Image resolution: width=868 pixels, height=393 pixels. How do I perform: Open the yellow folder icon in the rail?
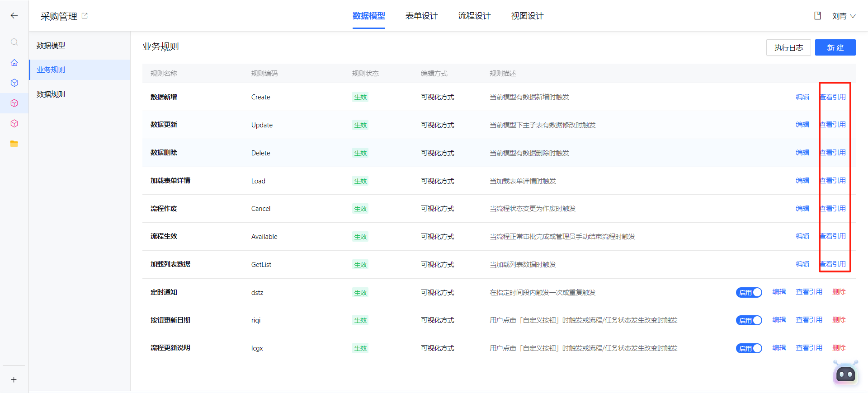14,144
